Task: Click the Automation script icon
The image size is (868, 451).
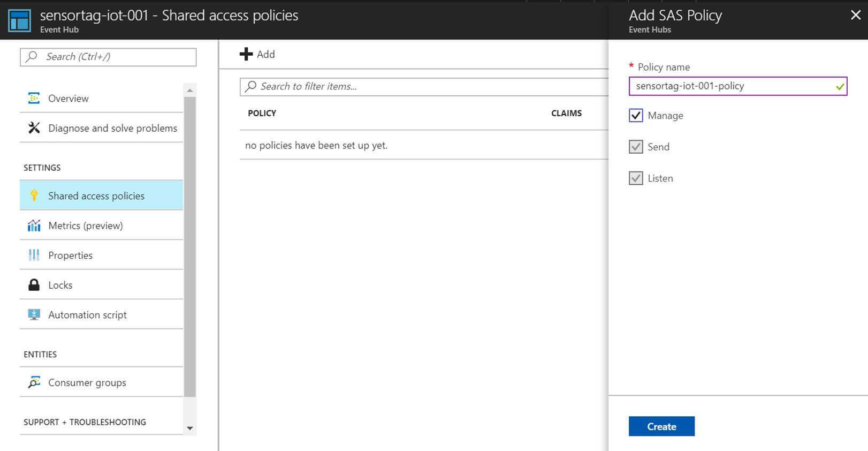Action: click(34, 314)
